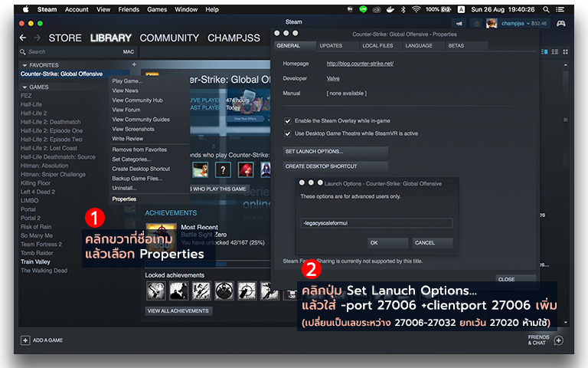Open champjss account dropdown
The height and width of the screenshot is (368, 588).
click(528, 24)
